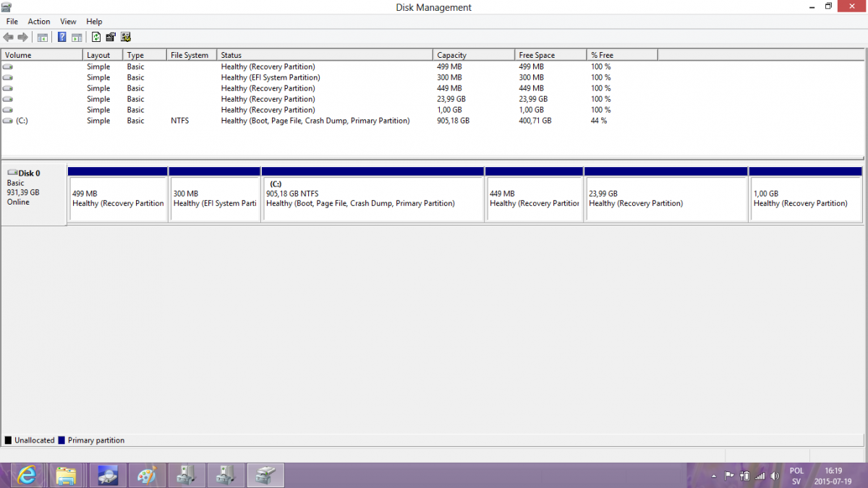Image resolution: width=868 pixels, height=488 pixels.
Task: Open the blue Help question-mark icon
Action: tap(62, 37)
